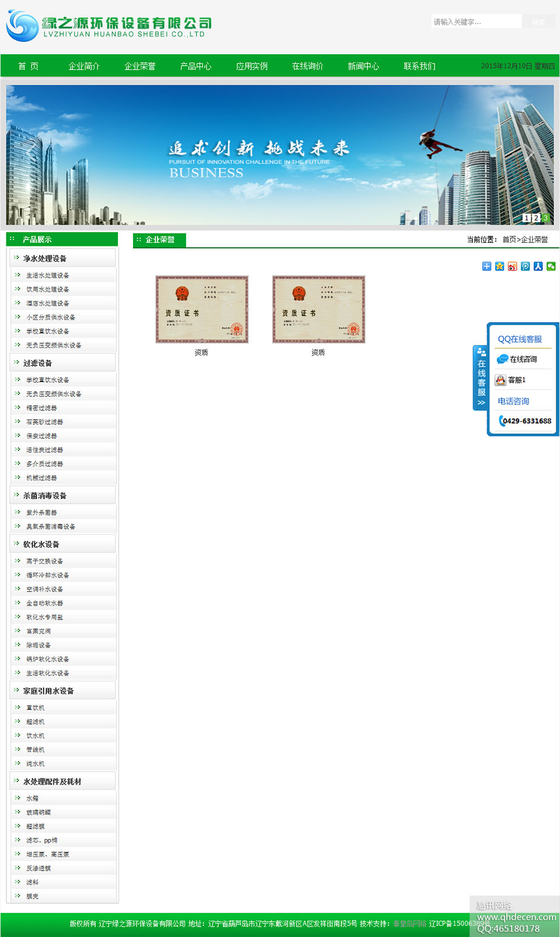
Task: Click the 在线咨询 chat bubble icon
Action: (502, 359)
